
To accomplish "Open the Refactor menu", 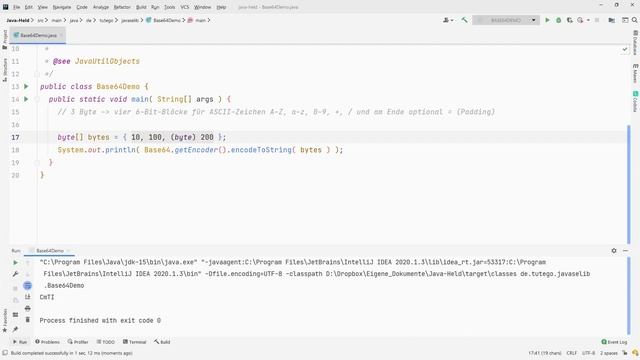I will click(122, 7).
